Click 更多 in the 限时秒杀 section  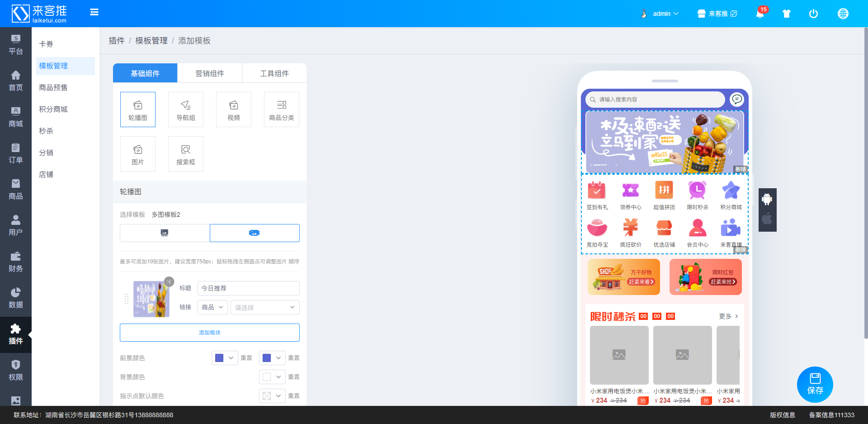coord(728,316)
